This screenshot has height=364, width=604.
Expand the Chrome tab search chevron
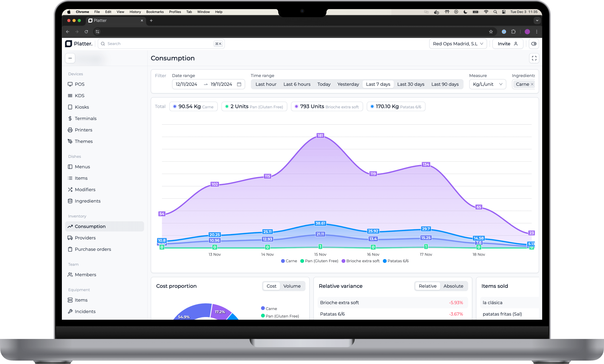pyautogui.click(x=537, y=21)
